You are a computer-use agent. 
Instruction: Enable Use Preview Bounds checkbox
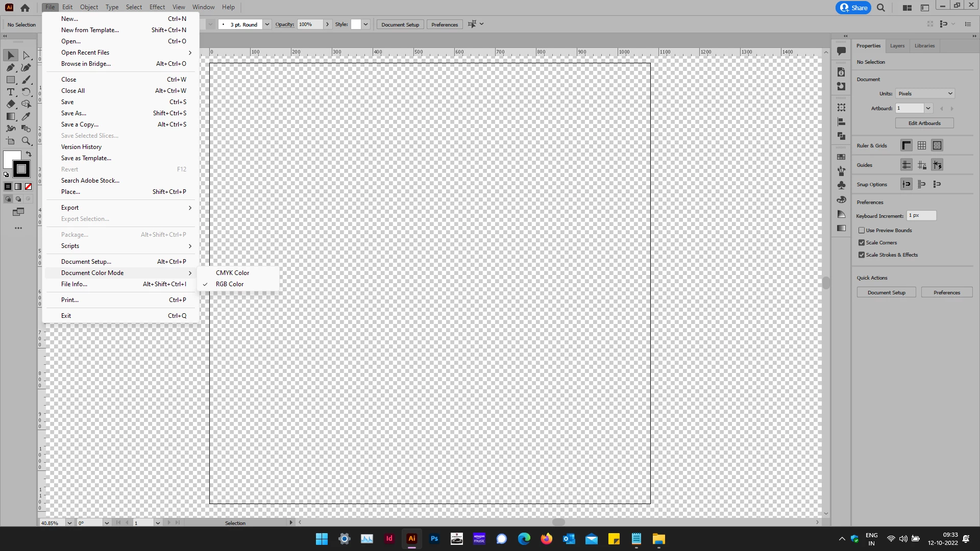coord(862,231)
